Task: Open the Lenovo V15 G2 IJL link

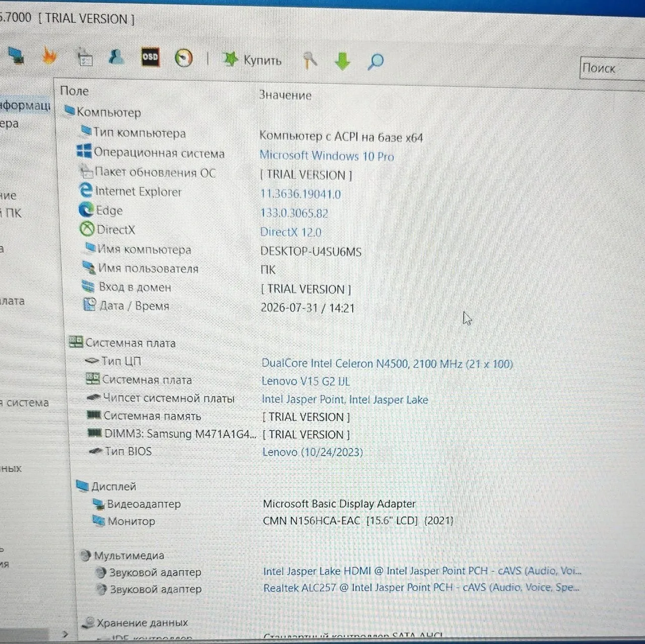Action: point(306,381)
